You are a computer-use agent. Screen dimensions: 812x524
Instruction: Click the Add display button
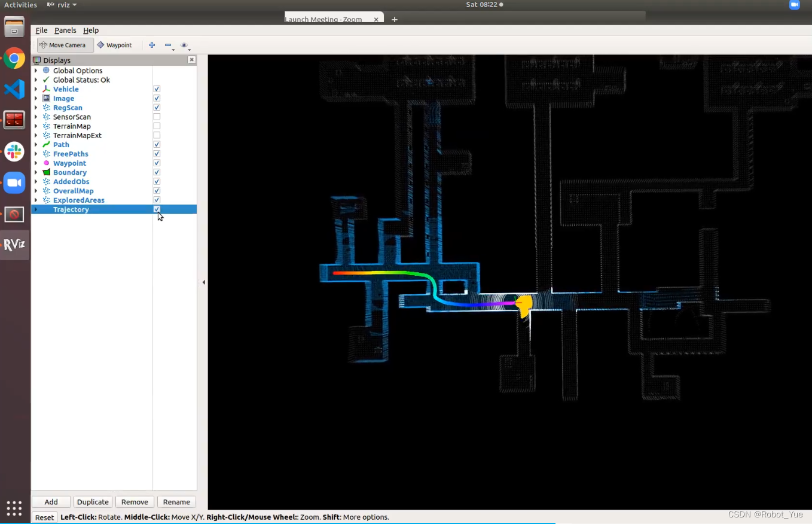tap(51, 502)
